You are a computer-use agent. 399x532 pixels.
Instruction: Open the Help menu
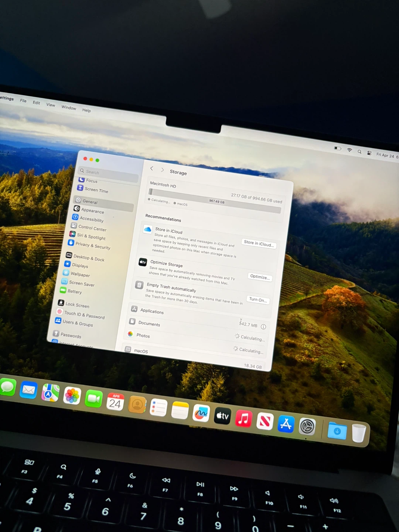tap(86, 110)
